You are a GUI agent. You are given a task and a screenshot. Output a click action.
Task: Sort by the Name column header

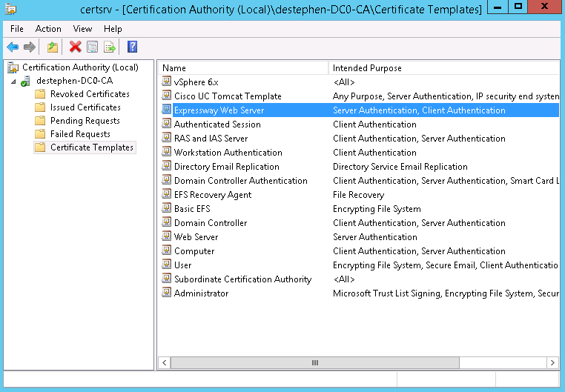(243, 68)
